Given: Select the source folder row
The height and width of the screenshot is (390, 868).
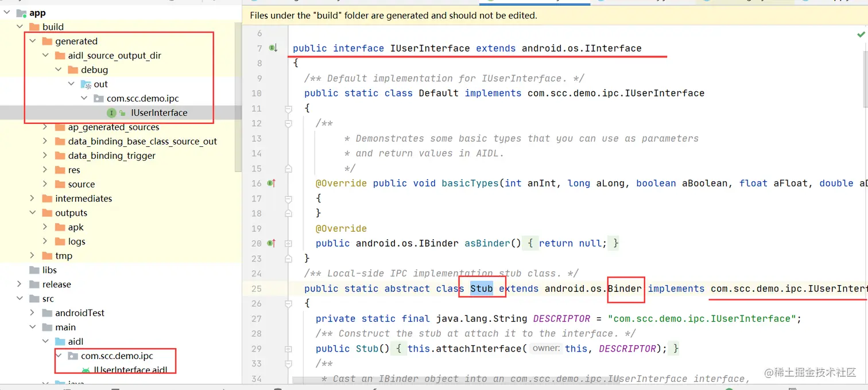Looking at the screenshot, I should (x=121, y=185).
